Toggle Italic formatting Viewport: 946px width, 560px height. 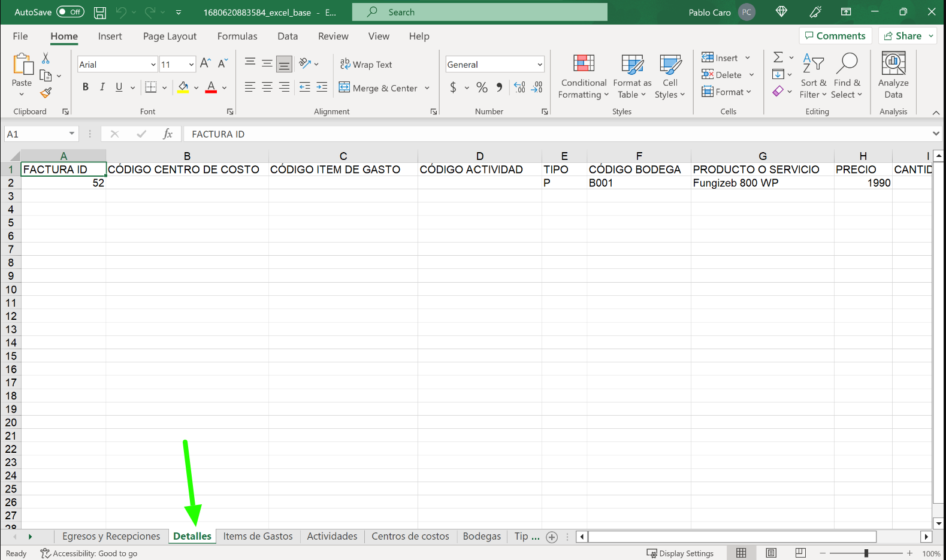pyautogui.click(x=102, y=87)
